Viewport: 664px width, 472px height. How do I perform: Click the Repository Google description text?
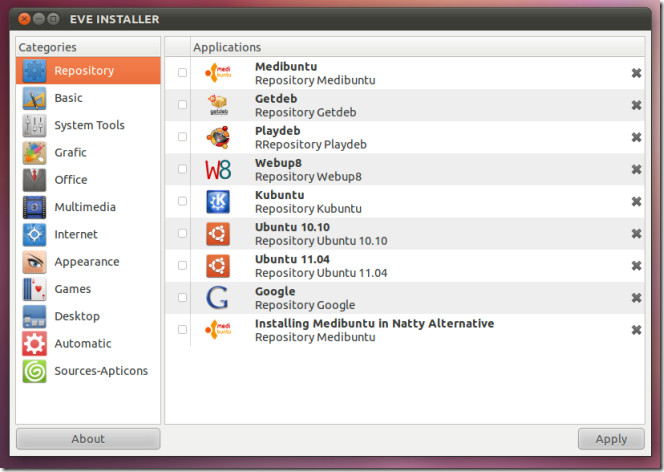[305, 305]
